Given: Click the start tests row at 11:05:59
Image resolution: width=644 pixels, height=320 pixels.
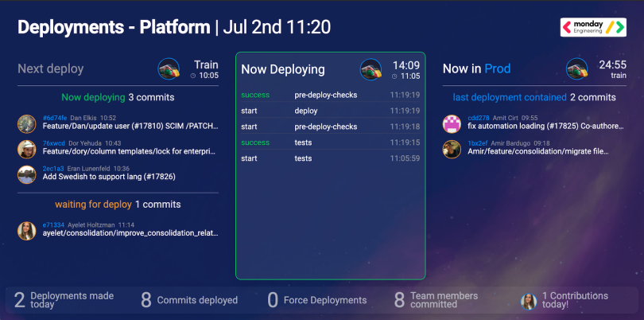Looking at the screenshot, I should pyautogui.click(x=331, y=158).
